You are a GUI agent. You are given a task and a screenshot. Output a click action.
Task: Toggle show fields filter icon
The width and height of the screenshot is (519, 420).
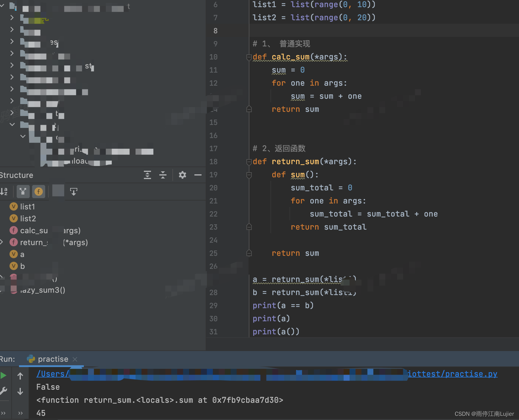click(x=39, y=192)
